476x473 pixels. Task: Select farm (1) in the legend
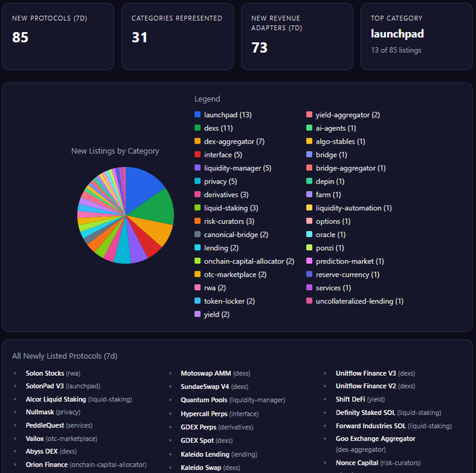coord(323,195)
